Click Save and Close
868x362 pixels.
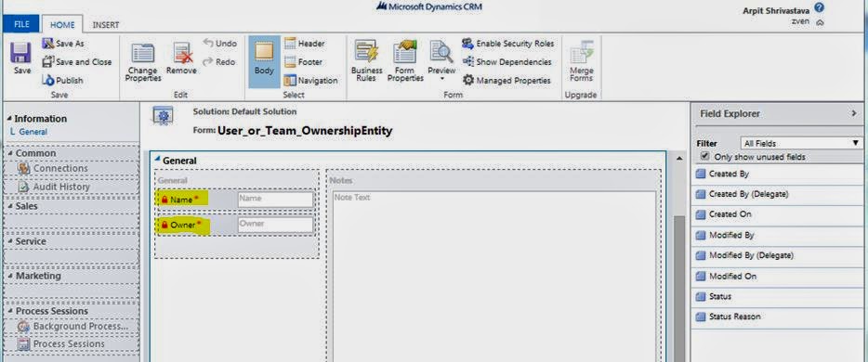click(77, 62)
